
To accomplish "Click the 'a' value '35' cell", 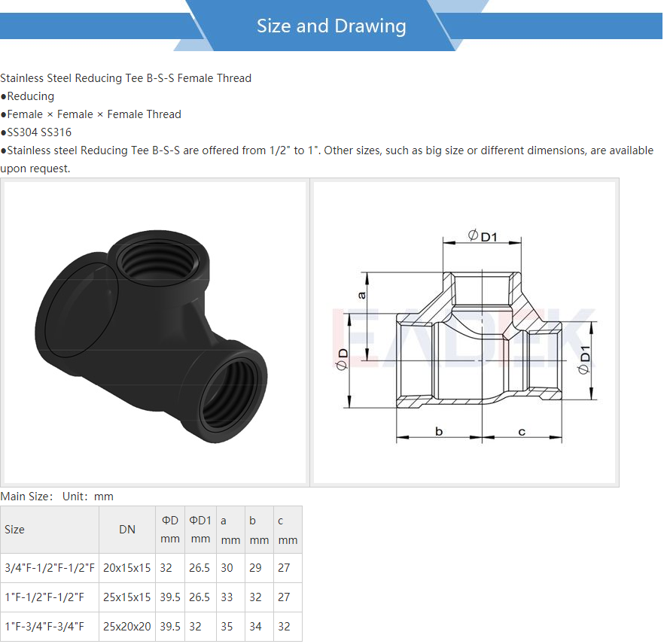I will (231, 626).
